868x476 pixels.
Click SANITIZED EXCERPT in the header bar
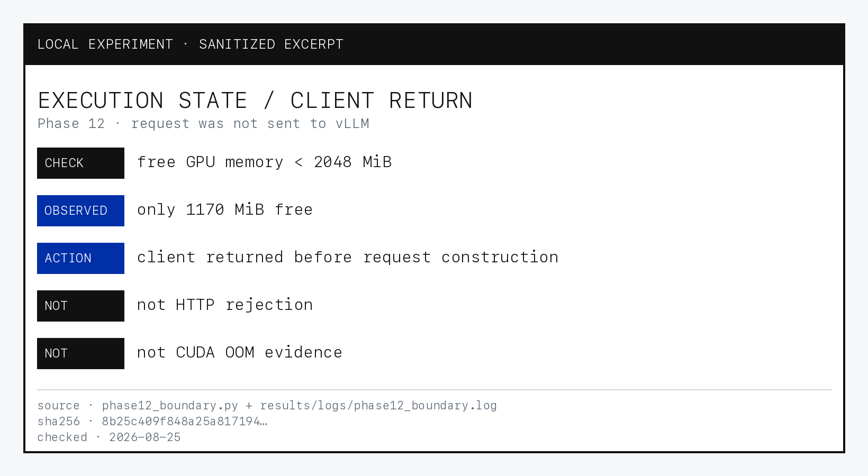coord(271,44)
